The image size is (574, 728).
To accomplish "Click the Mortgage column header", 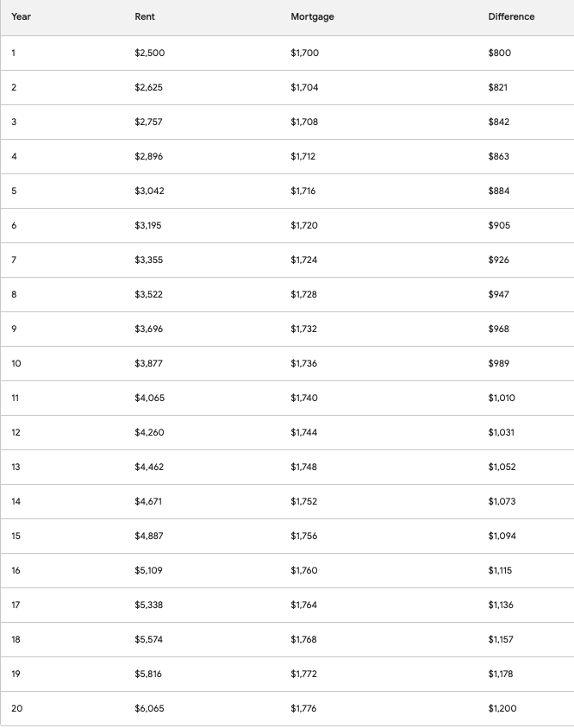I will tap(312, 17).
